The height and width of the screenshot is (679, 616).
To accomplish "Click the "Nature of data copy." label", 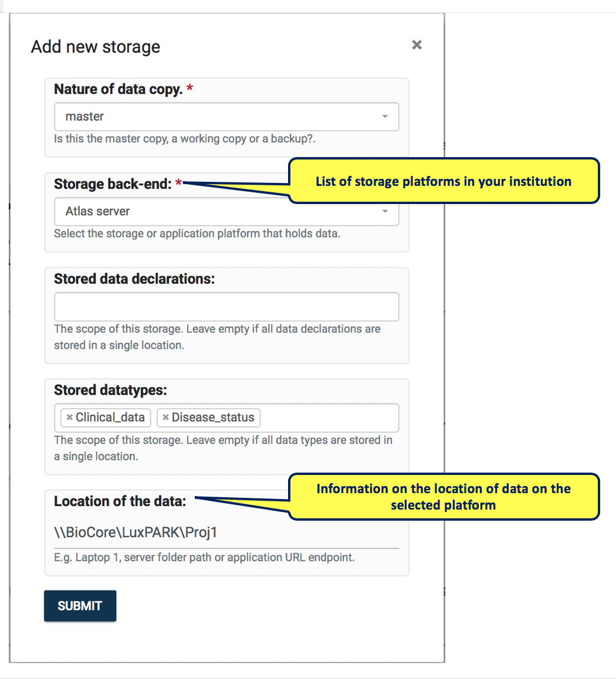I will (x=118, y=89).
